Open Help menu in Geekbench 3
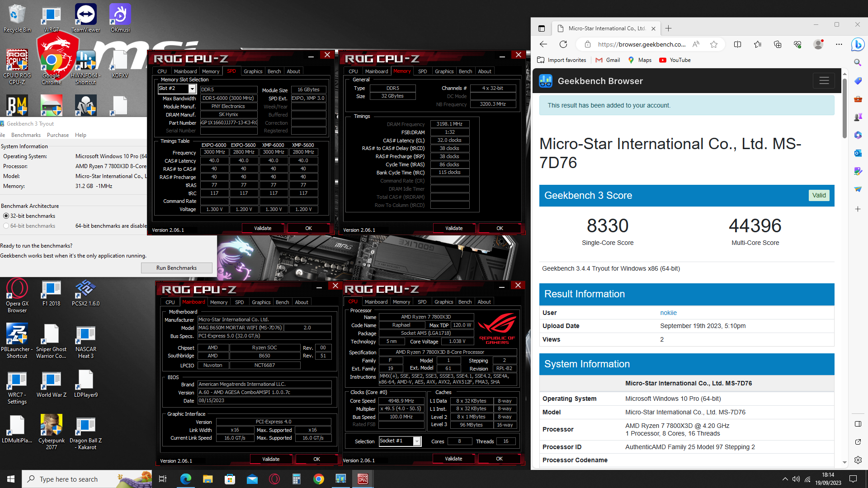The height and width of the screenshot is (488, 868). [x=80, y=135]
